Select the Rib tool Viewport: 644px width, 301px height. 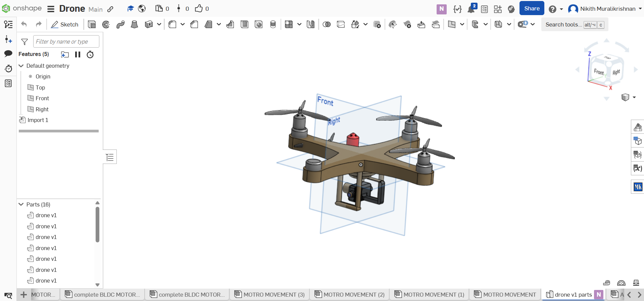(x=230, y=24)
